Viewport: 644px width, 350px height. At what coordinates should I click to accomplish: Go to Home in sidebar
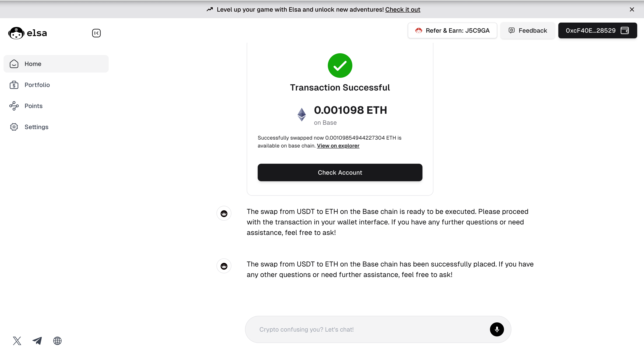click(x=56, y=64)
